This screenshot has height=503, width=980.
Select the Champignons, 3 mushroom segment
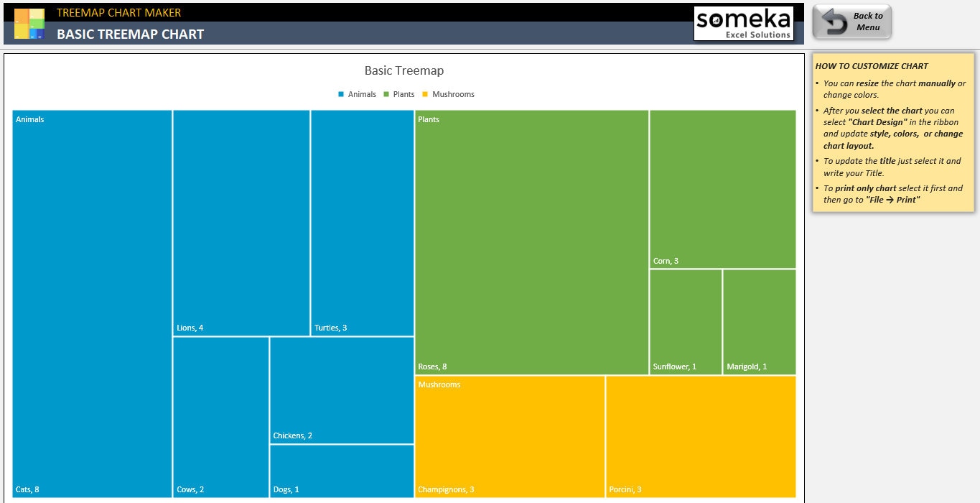coord(510,435)
